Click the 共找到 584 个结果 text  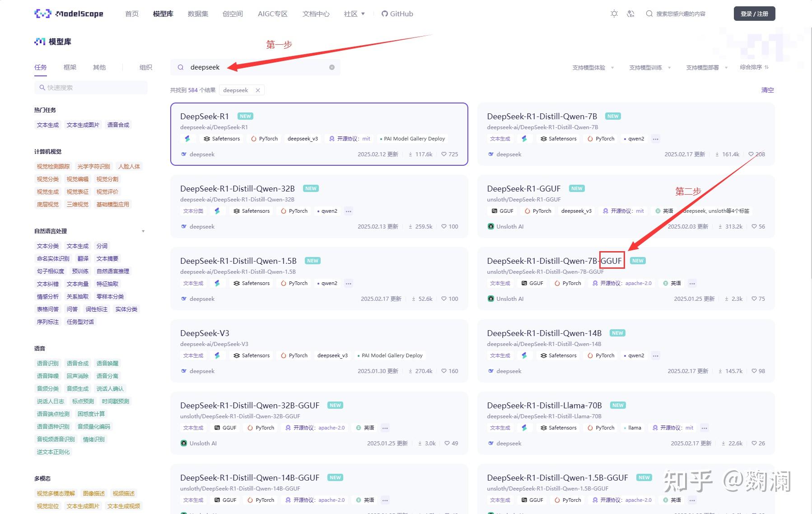[x=193, y=90]
